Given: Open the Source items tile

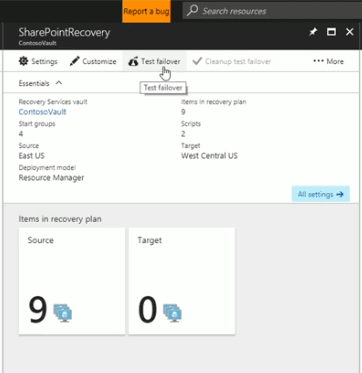Looking at the screenshot, I should [72, 281].
